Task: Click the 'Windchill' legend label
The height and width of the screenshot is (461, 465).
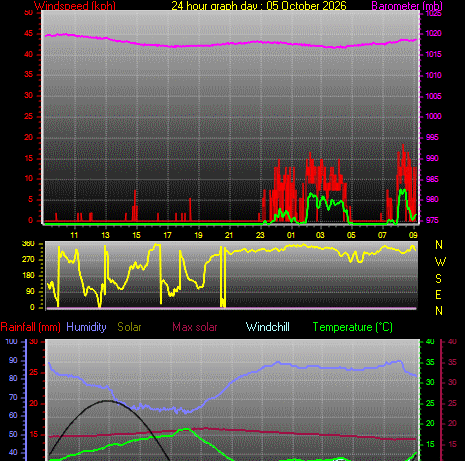Action: point(268,327)
